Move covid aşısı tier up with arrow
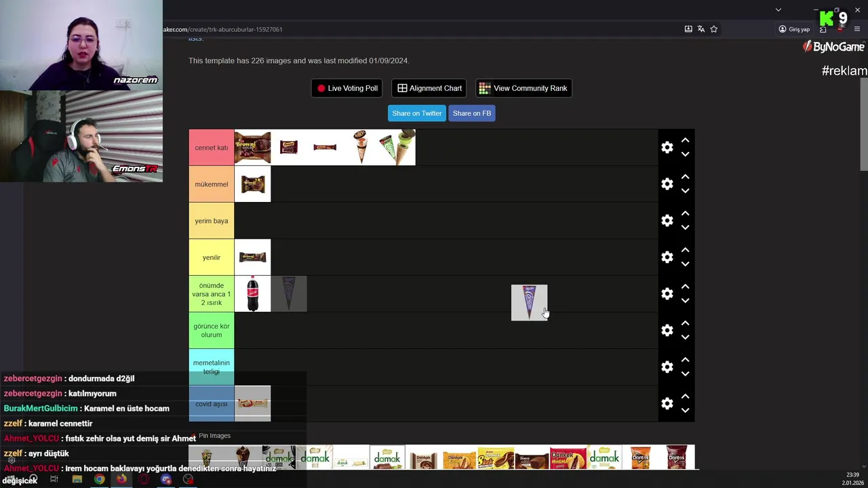This screenshot has height=488, width=868. point(685,396)
